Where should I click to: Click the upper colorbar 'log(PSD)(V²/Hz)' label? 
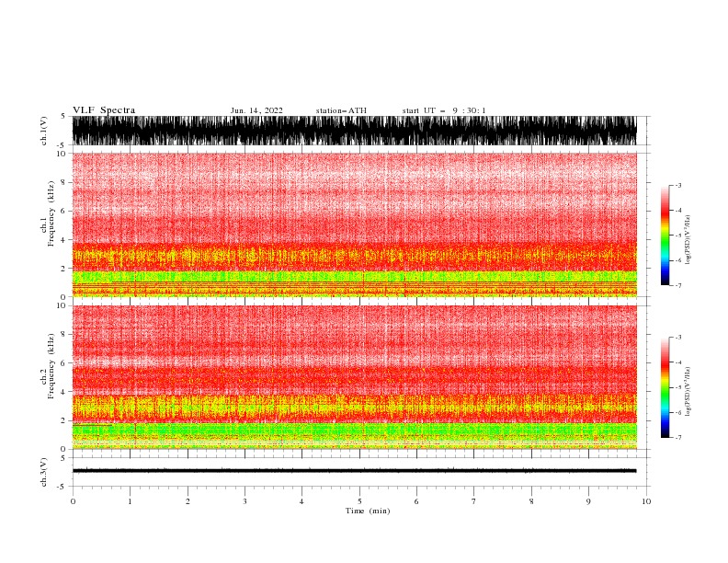688,240
